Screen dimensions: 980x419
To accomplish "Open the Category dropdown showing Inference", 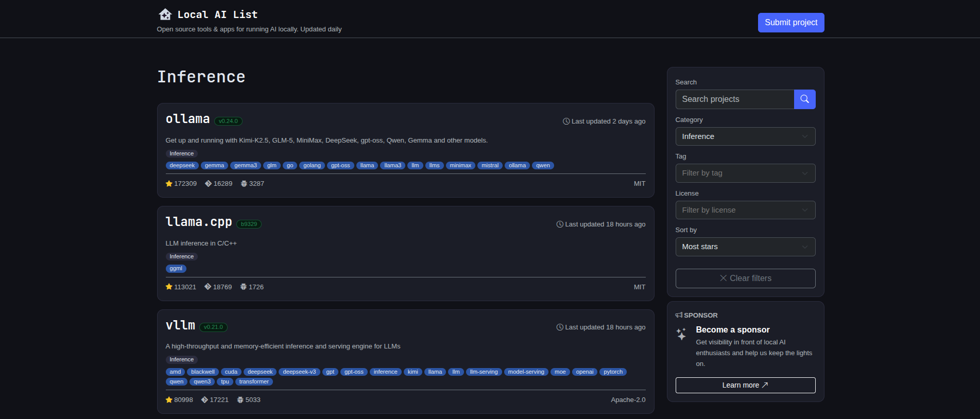I will click(745, 136).
